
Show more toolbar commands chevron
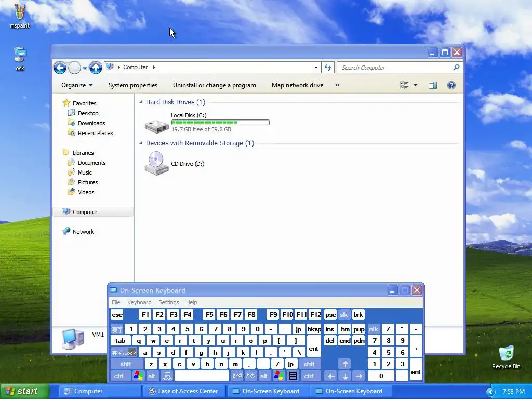pos(337,85)
